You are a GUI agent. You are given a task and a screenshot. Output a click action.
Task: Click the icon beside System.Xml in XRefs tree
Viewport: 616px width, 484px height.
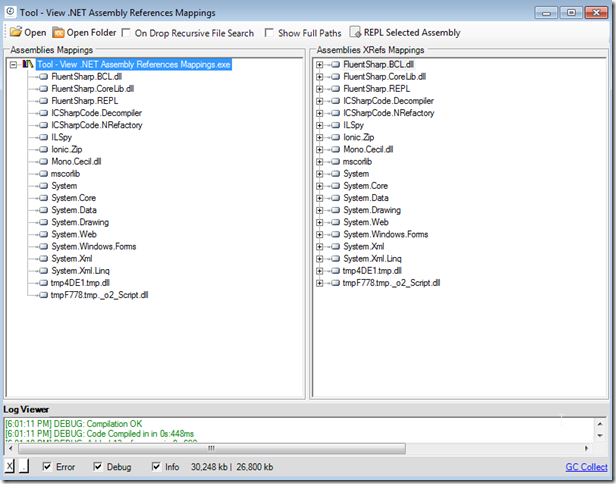pos(335,247)
